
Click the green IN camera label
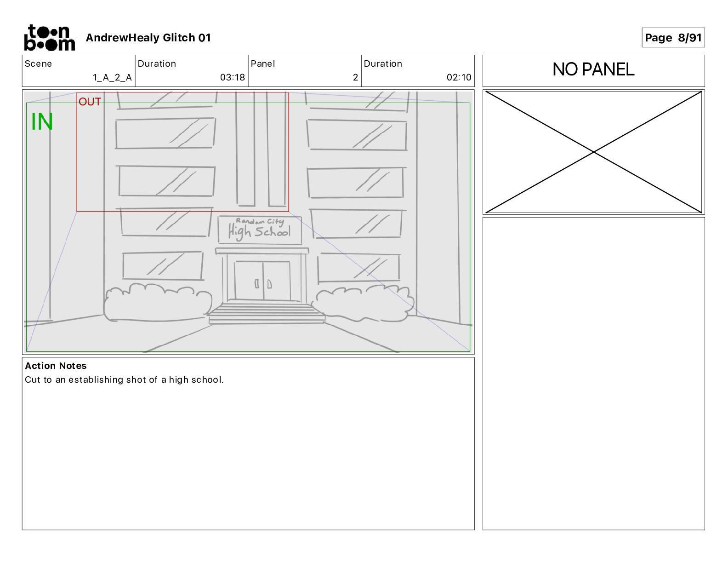42,122
